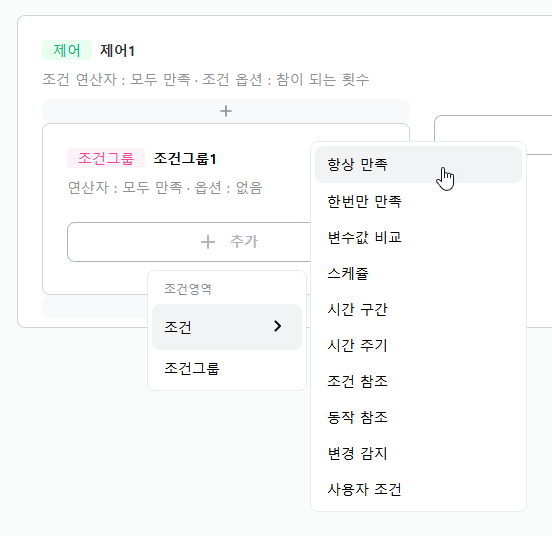Select 사용자 조건 option
The width and height of the screenshot is (552, 536).
418,489
